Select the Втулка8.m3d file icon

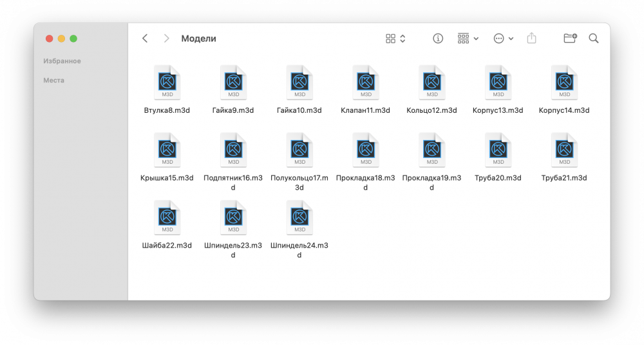pos(167,83)
